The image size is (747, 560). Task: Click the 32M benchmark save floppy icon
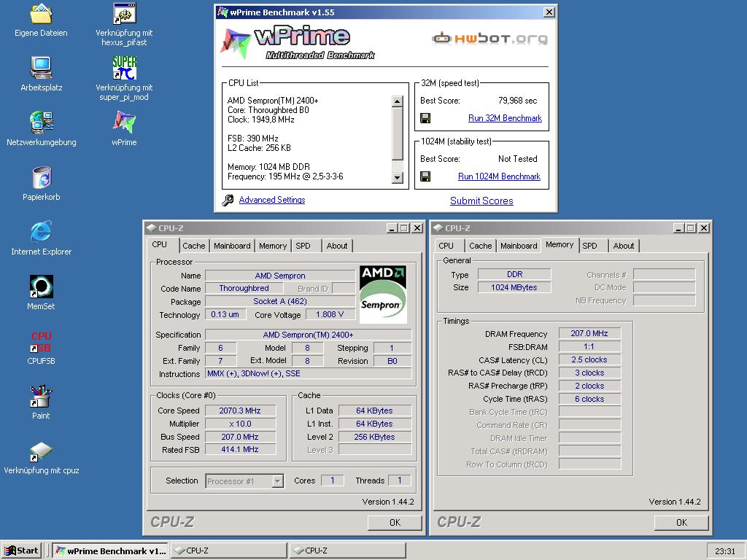pos(425,118)
